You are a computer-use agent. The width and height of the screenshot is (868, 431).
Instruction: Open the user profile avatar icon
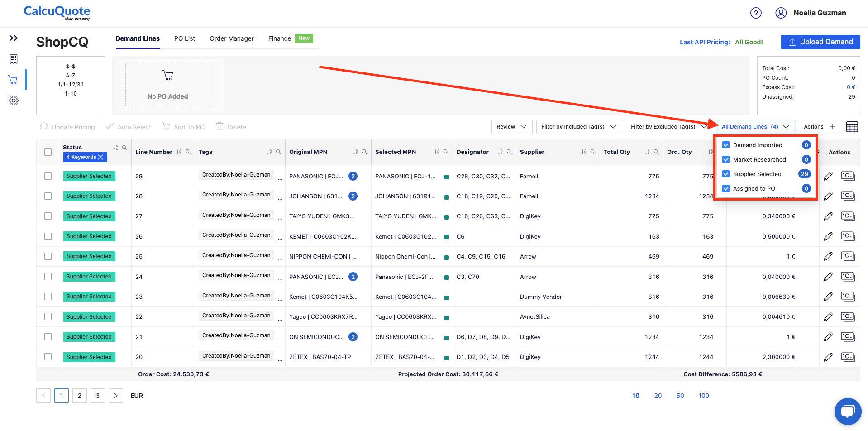tap(781, 13)
